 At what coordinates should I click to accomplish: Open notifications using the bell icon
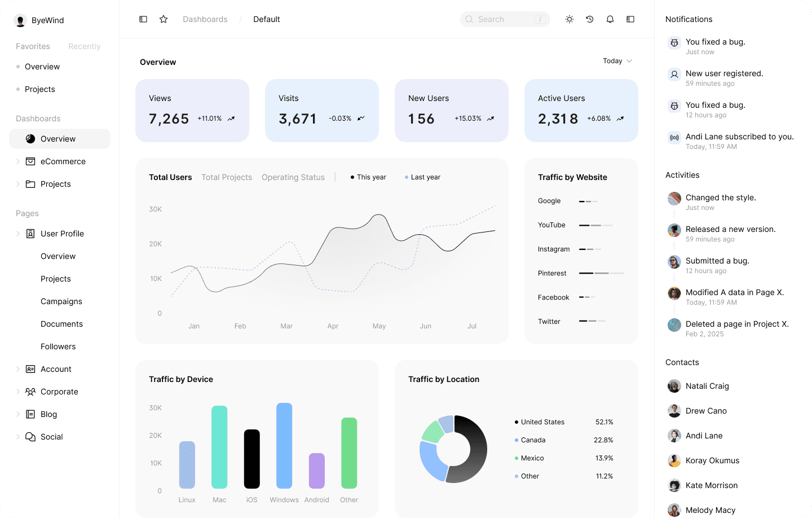(x=610, y=19)
